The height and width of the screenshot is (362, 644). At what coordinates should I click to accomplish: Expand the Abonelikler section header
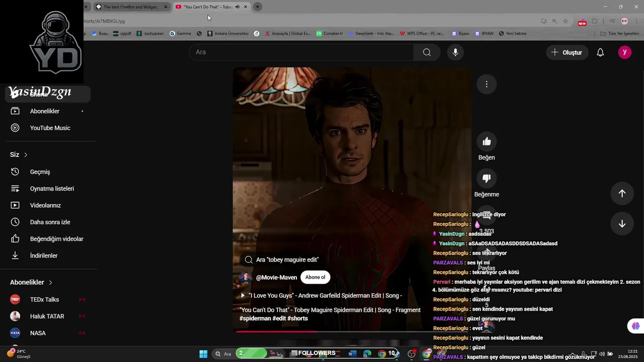31,283
